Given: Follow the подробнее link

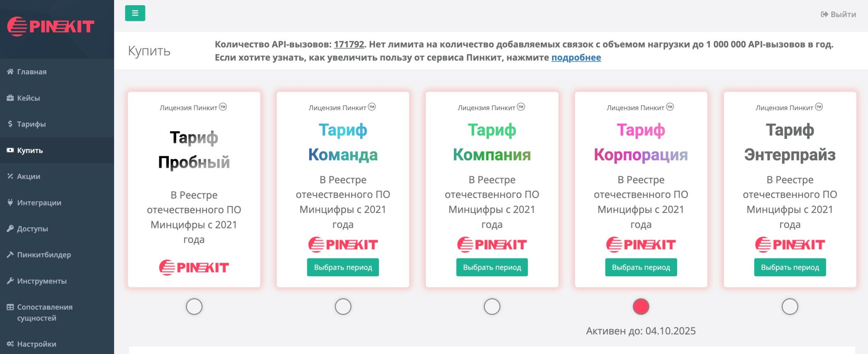Looking at the screenshot, I should point(576,58).
